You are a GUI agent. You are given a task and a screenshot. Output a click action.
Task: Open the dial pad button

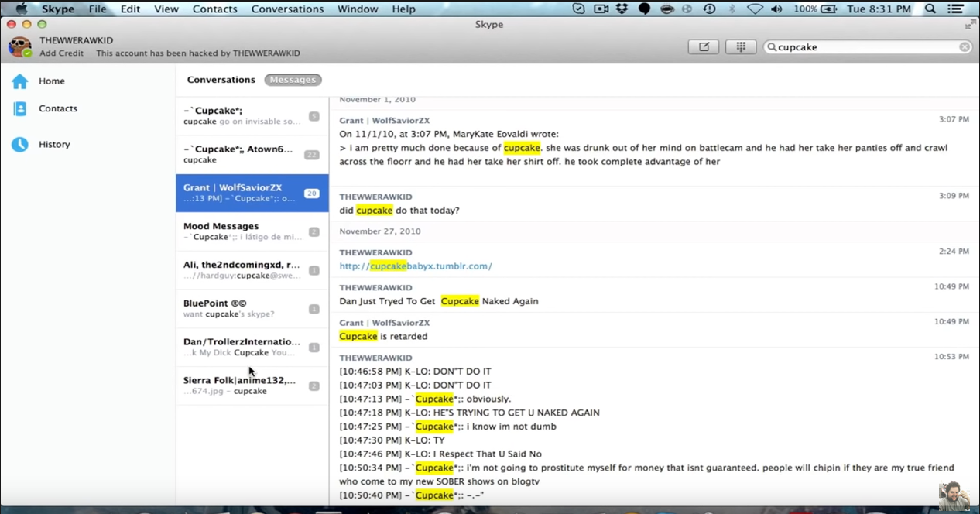741,47
